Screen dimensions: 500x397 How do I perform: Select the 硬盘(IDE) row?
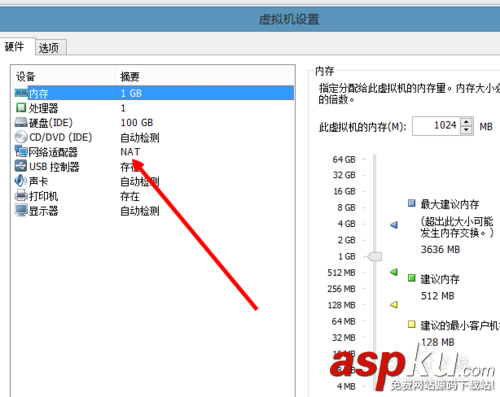154,123
